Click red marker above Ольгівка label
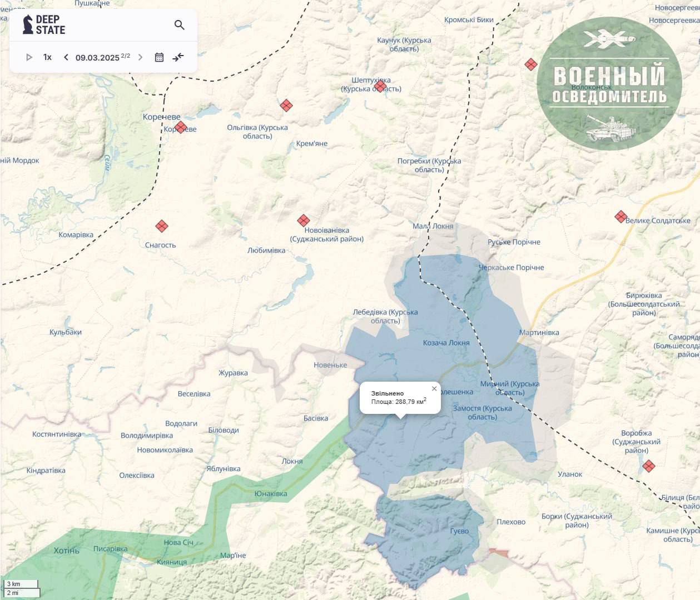 pyautogui.click(x=286, y=105)
